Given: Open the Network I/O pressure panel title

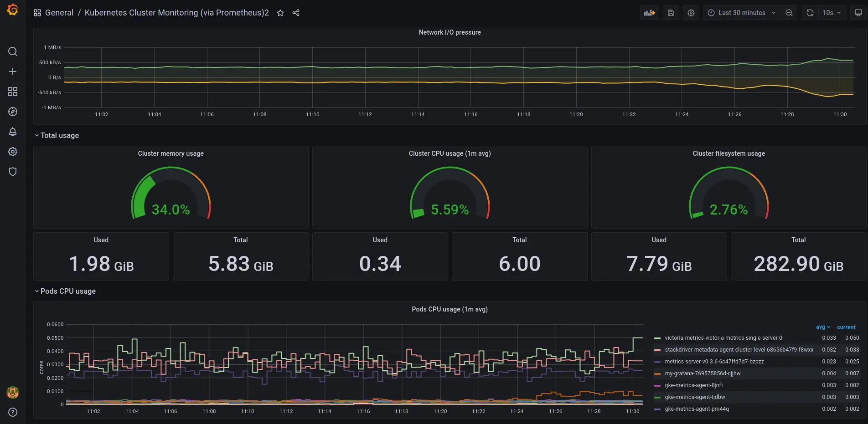Looking at the screenshot, I should click(449, 32).
